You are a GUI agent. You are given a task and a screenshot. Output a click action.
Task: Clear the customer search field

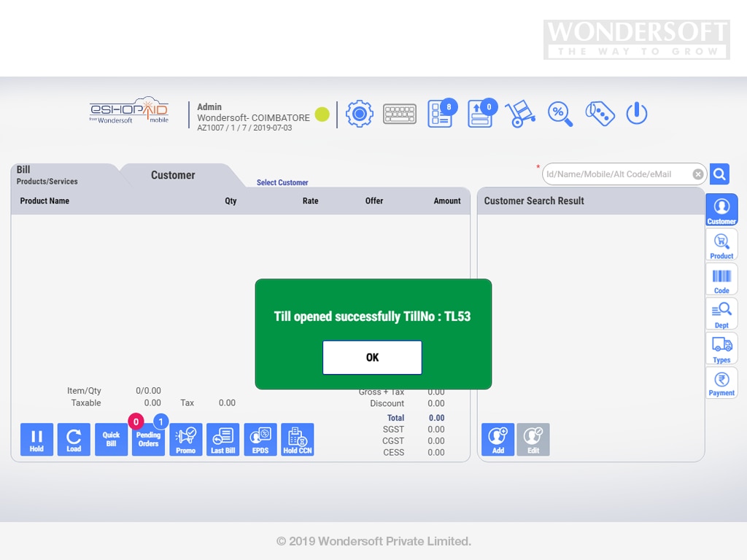pyautogui.click(x=698, y=174)
